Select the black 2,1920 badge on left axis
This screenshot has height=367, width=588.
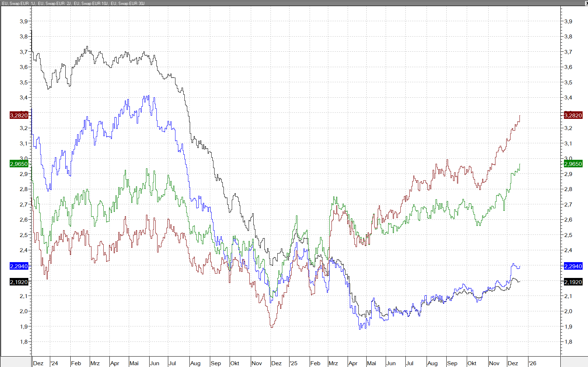click(x=19, y=282)
